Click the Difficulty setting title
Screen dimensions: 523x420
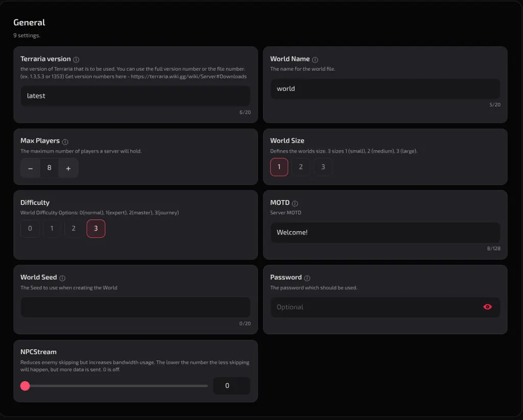[35, 203]
